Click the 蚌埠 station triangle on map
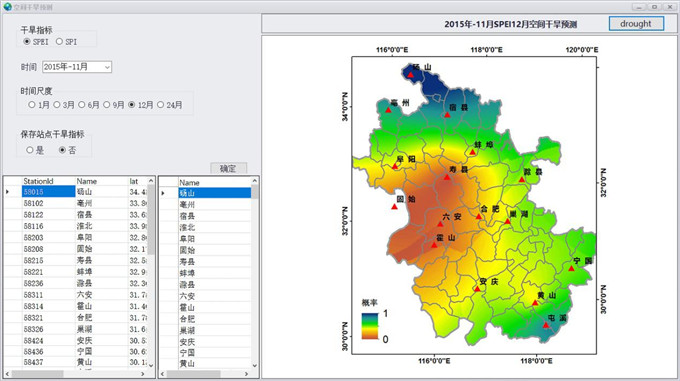This screenshot has height=381, width=680. (x=473, y=152)
